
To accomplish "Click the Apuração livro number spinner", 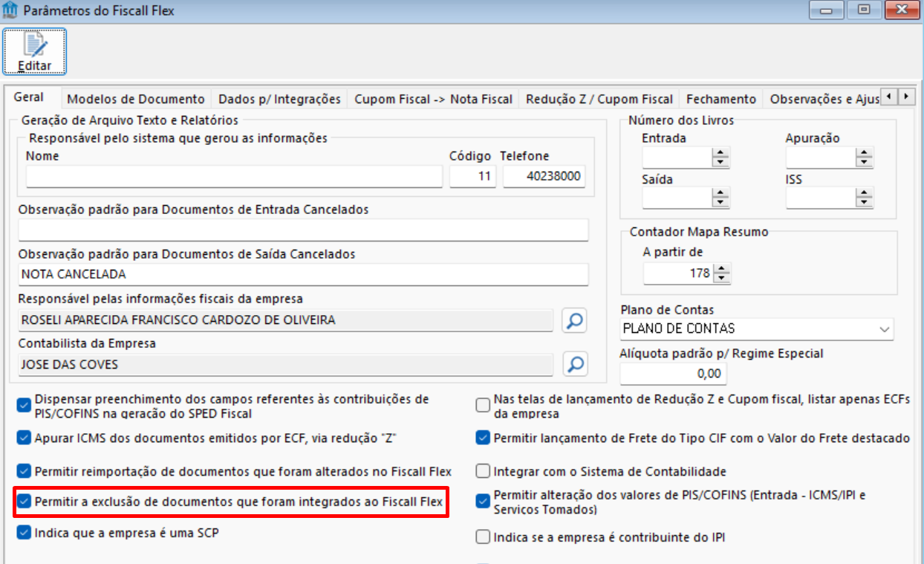I will pyautogui.click(x=864, y=157).
